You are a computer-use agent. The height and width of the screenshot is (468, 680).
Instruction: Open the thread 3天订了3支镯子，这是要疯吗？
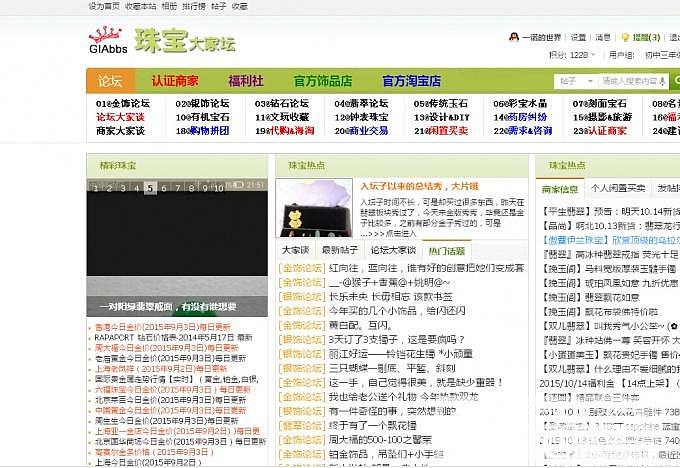pos(396,340)
